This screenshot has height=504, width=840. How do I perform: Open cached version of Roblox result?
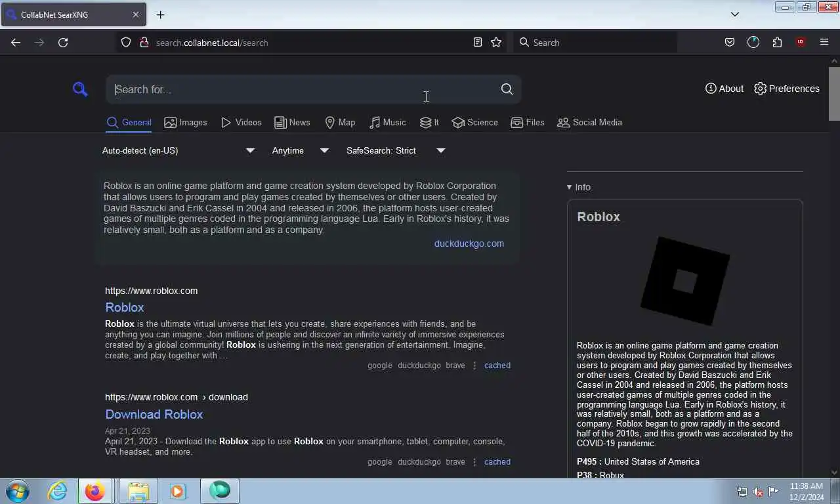pos(497,366)
